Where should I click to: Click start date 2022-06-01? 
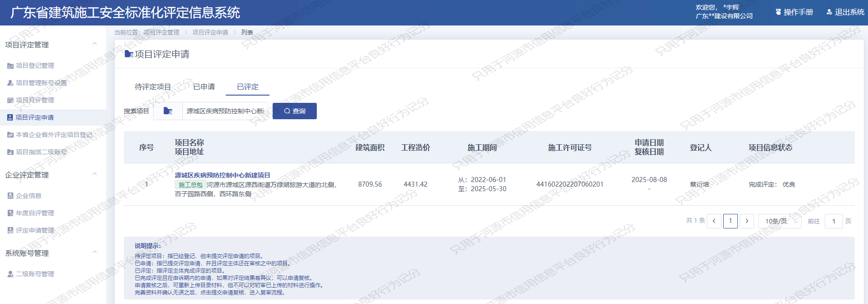click(x=488, y=180)
